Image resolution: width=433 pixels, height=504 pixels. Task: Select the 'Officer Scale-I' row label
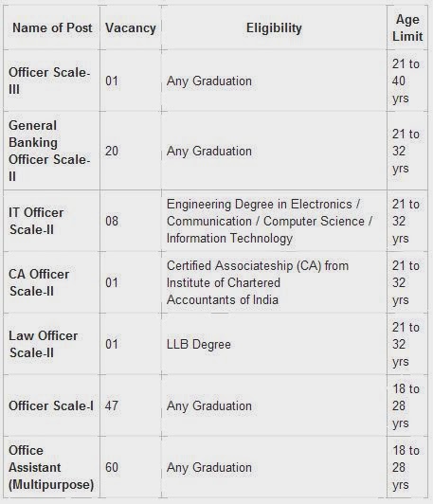coord(51,405)
